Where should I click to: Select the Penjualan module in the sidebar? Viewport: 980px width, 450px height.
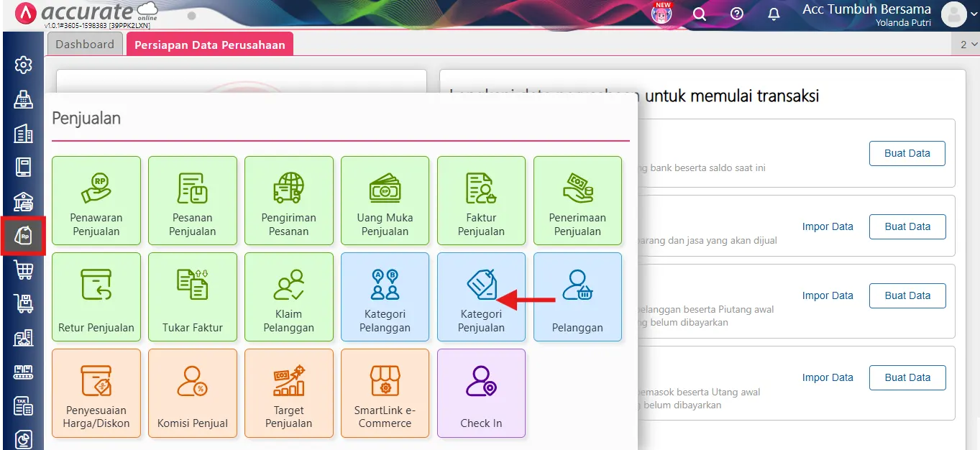23,236
